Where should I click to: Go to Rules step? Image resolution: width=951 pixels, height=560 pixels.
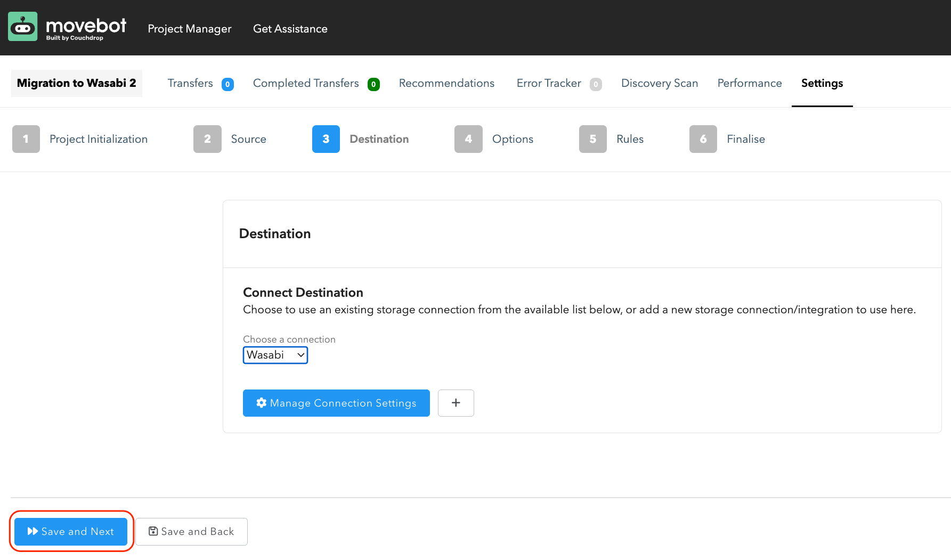(x=630, y=139)
